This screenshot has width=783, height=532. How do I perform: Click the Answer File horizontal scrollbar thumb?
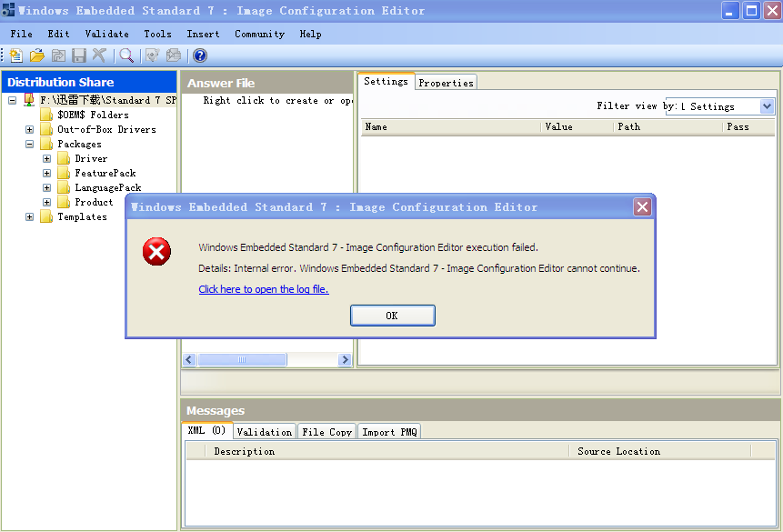point(242,359)
